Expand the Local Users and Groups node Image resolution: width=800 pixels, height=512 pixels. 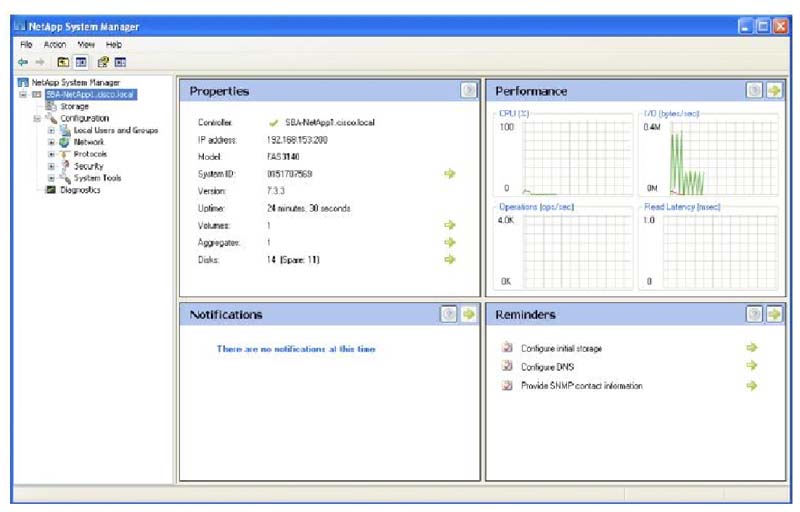click(51, 130)
